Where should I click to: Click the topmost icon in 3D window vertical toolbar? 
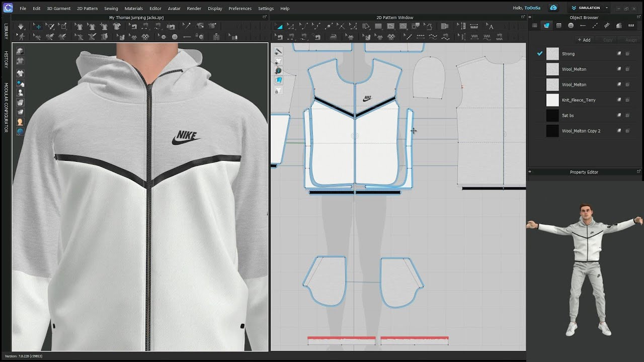pyautogui.click(x=20, y=51)
